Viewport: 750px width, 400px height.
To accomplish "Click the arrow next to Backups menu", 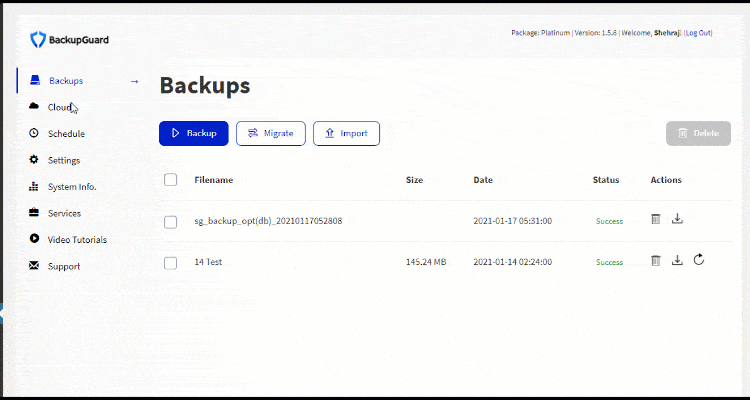I will [x=134, y=81].
